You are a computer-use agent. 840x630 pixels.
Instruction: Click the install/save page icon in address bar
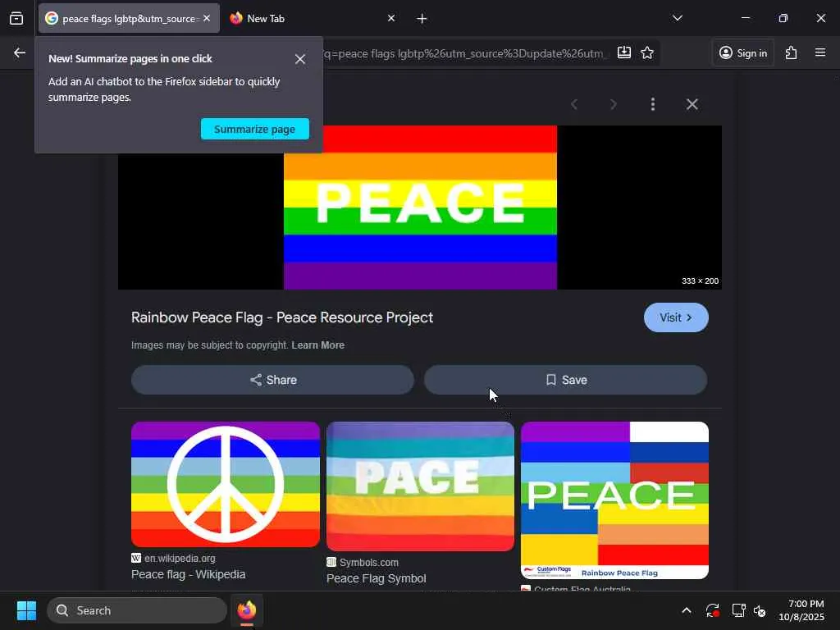(624, 52)
